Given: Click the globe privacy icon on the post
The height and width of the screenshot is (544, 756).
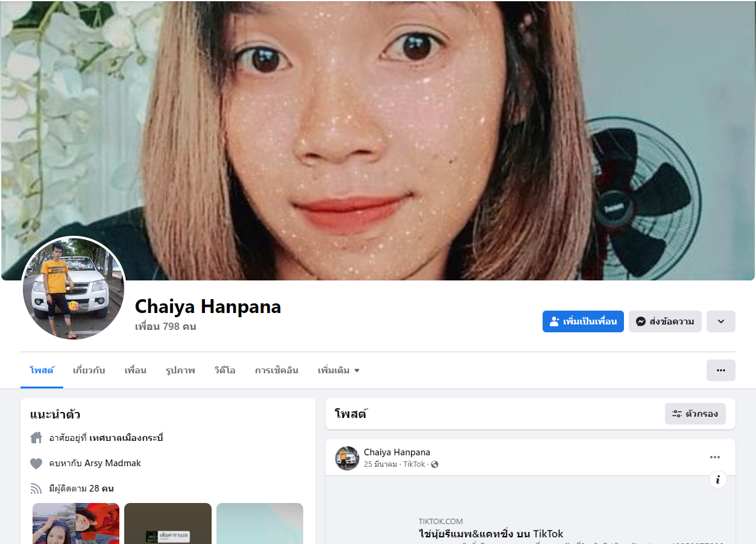Looking at the screenshot, I should 435,464.
